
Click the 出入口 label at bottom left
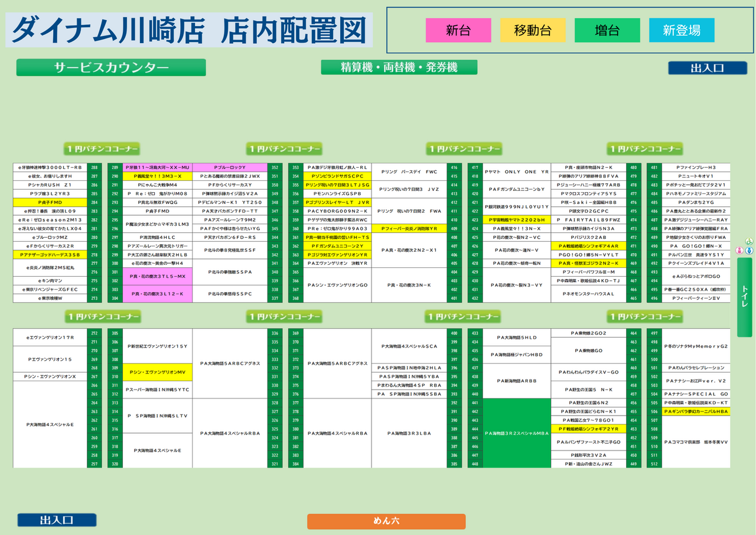[57, 520]
